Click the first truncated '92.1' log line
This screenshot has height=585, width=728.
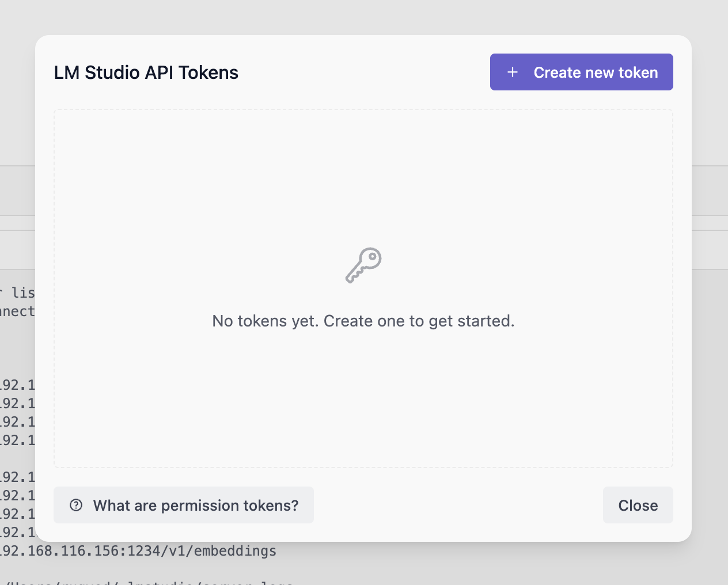point(17,385)
